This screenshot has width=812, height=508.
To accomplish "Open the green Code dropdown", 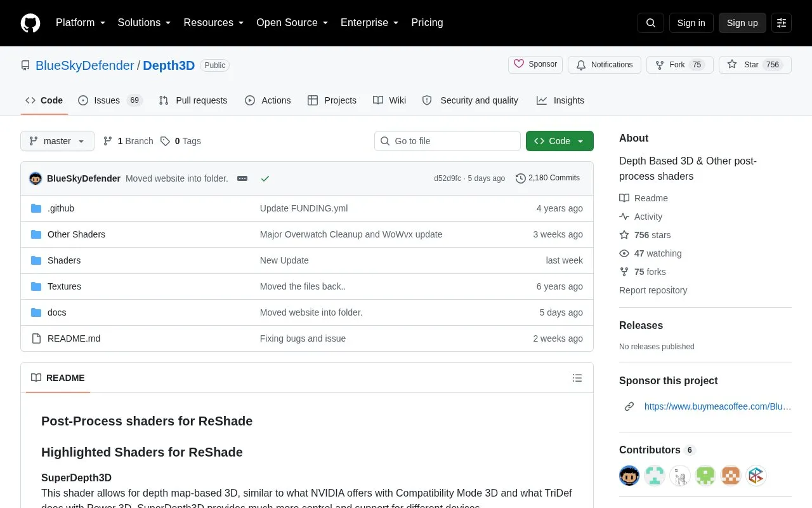I will click(560, 141).
